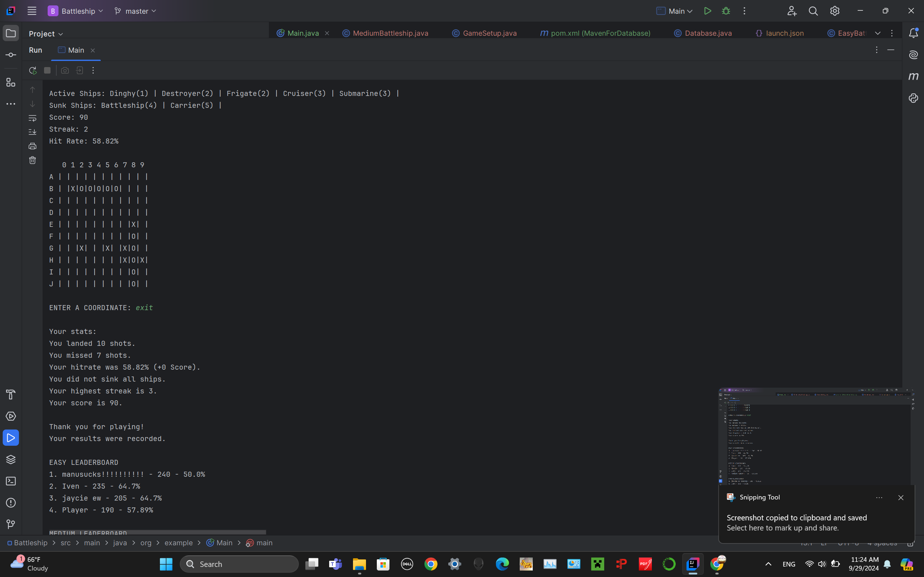Print console output with the printer icon
This screenshot has width=924, height=577.
tap(32, 146)
